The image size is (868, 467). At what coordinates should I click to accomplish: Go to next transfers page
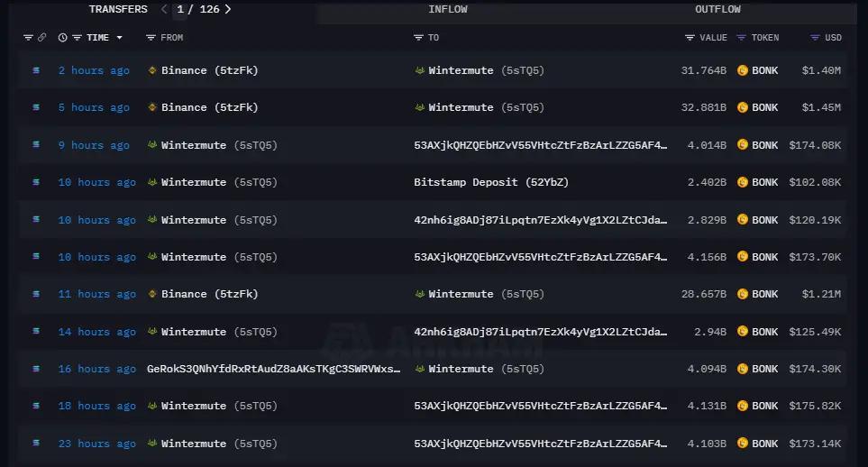(228, 9)
